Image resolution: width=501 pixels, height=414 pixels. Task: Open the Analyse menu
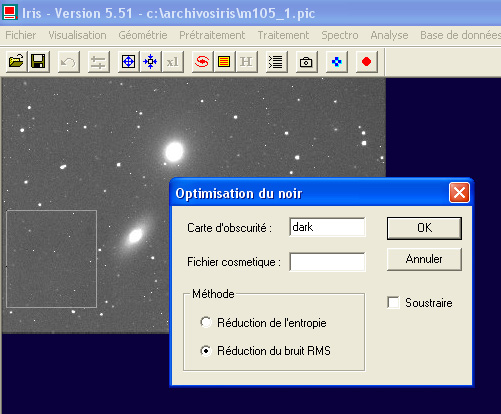(x=389, y=35)
